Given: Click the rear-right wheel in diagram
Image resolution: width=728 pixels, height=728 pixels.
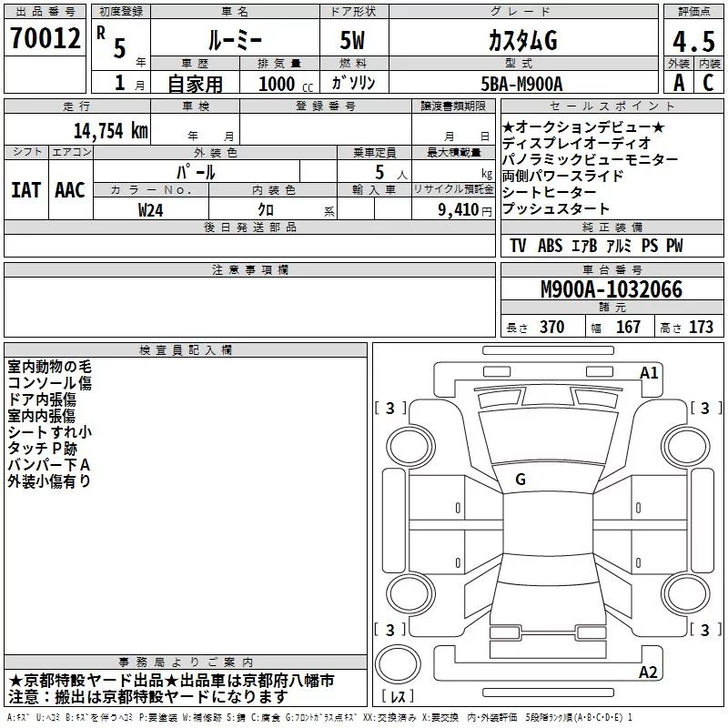Looking at the screenshot, I should point(686,593).
